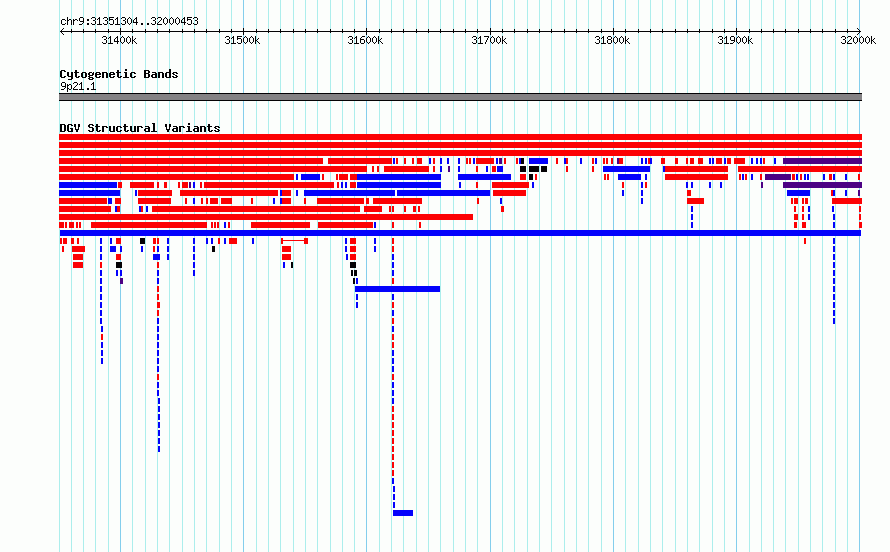This screenshot has width=890, height=552.
Task: Click the 31400k ruler tick label
Action: pos(119,40)
